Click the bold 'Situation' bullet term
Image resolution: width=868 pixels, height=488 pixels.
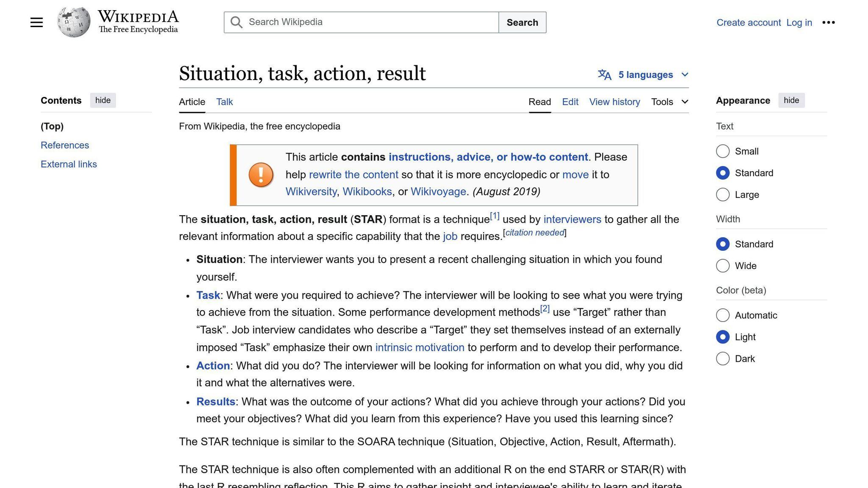coord(219,259)
